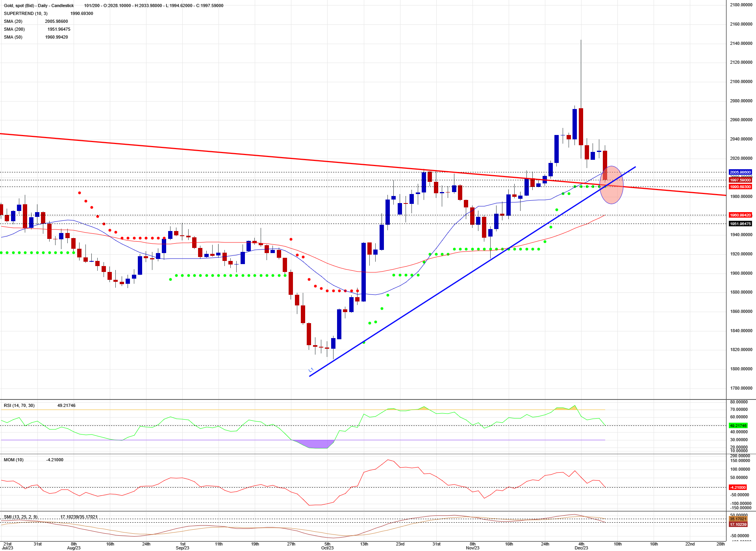Click the SMA (200) legend entry
The image size is (756, 551).
pos(14,29)
